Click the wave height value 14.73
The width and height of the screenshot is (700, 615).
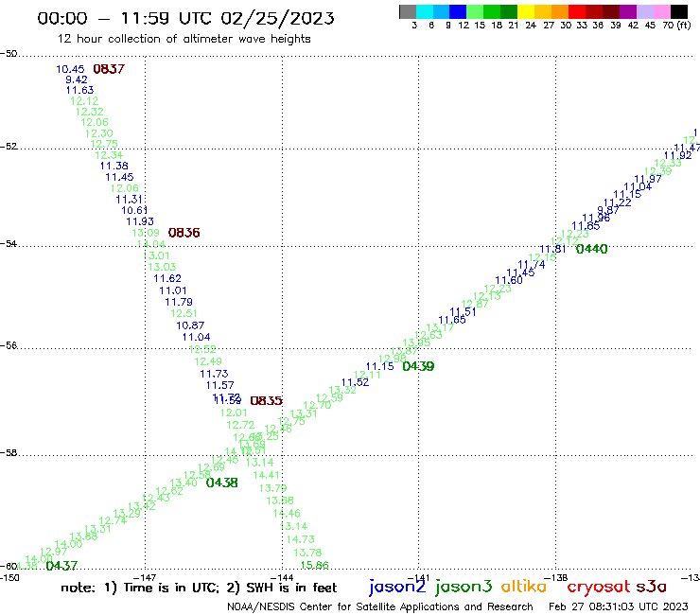click(301, 539)
